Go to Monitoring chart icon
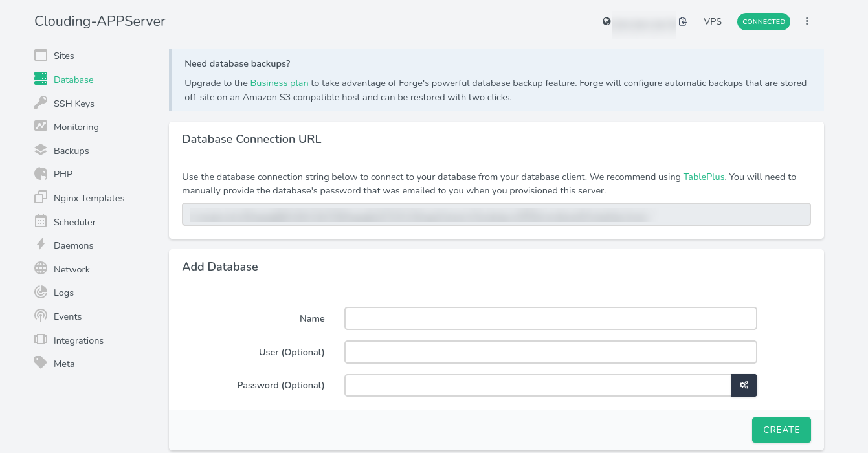868x453 pixels. [41, 126]
